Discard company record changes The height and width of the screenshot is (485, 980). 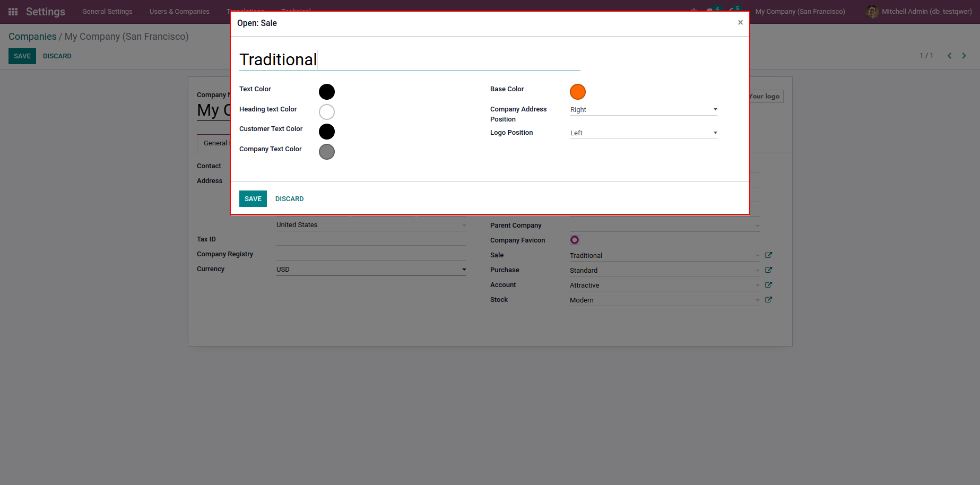(x=57, y=56)
